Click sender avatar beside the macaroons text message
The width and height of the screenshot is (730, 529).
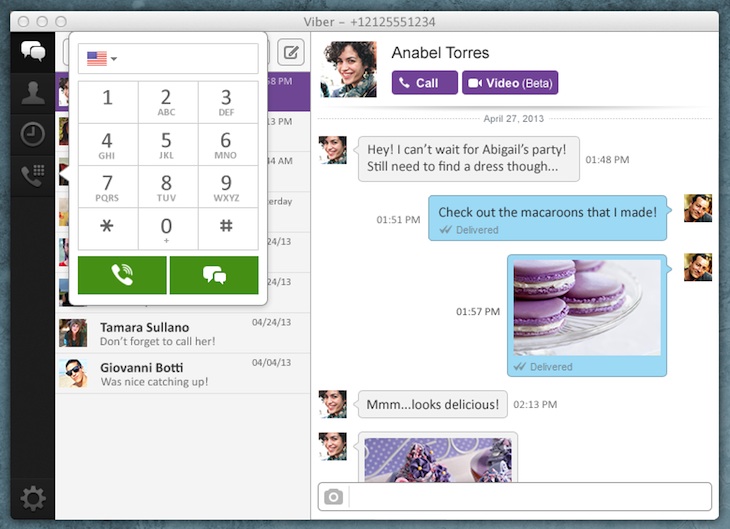point(698,208)
